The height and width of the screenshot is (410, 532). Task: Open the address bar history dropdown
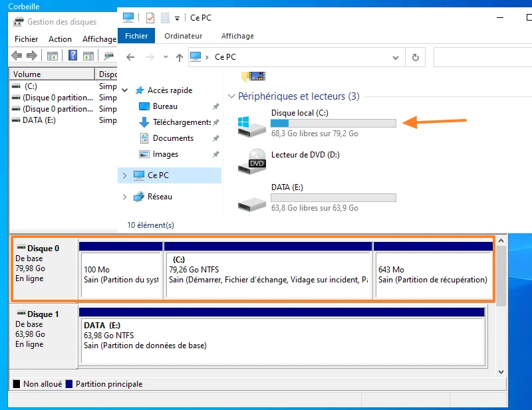click(397, 57)
